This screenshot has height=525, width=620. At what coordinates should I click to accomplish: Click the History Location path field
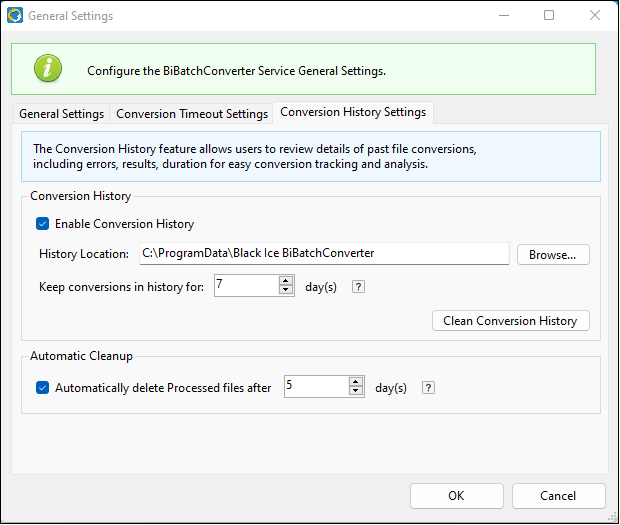click(324, 253)
